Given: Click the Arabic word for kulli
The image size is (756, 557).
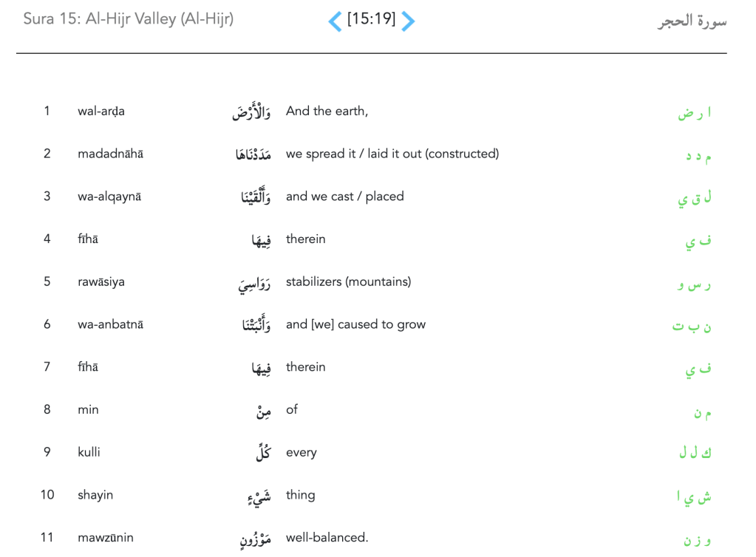Looking at the screenshot, I should (263, 454).
